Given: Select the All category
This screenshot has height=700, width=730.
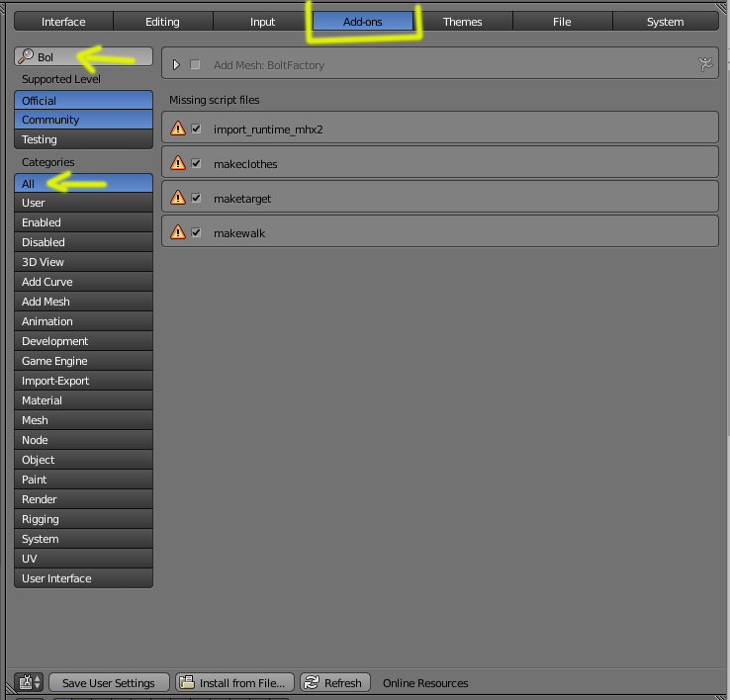Looking at the screenshot, I should point(84,183).
